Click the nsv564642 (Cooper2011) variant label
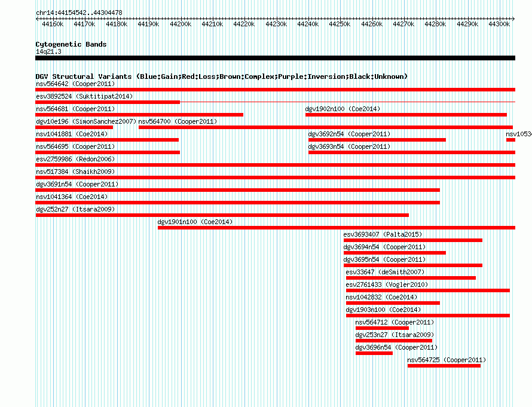 (x=75, y=84)
